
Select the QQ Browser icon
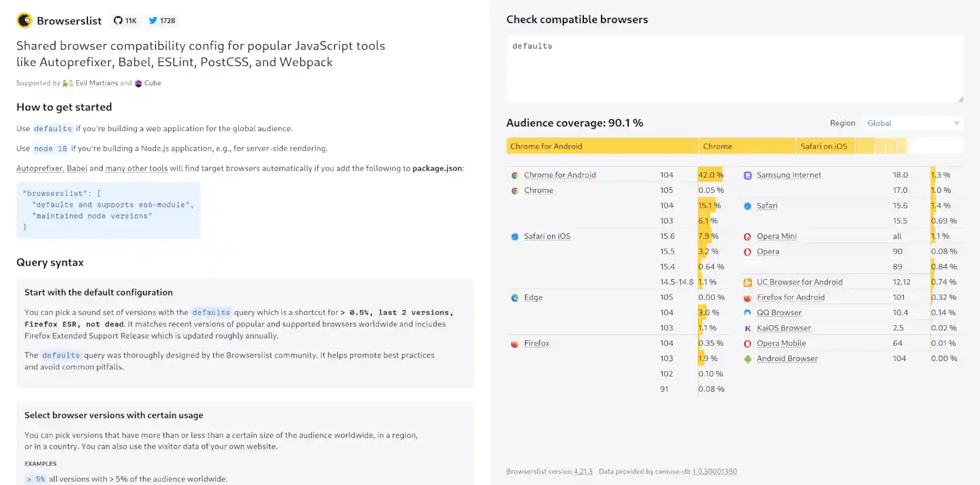click(746, 312)
